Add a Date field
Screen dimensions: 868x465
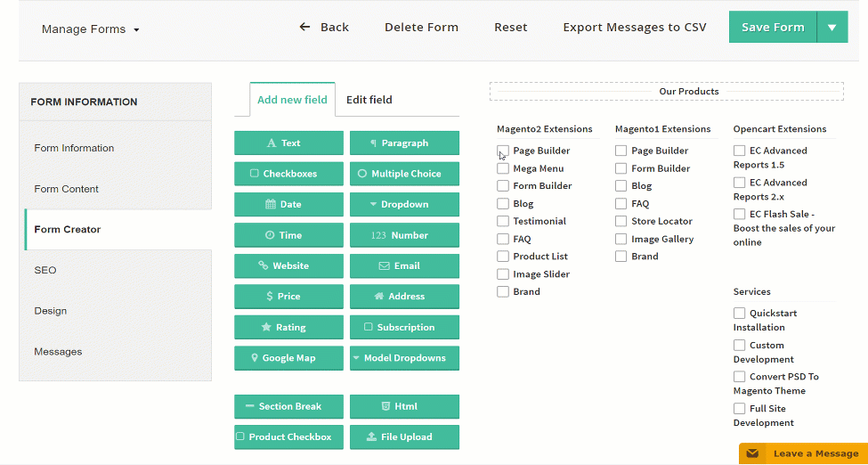pos(288,205)
